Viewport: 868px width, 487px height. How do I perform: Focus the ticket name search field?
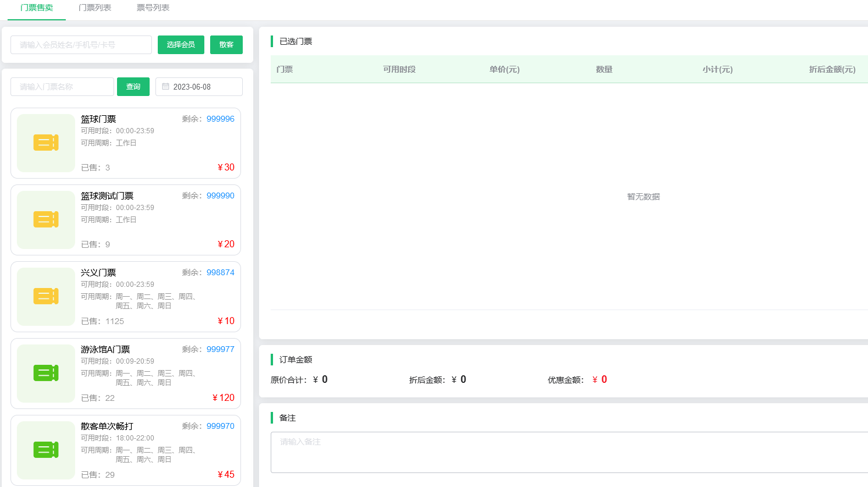point(62,87)
